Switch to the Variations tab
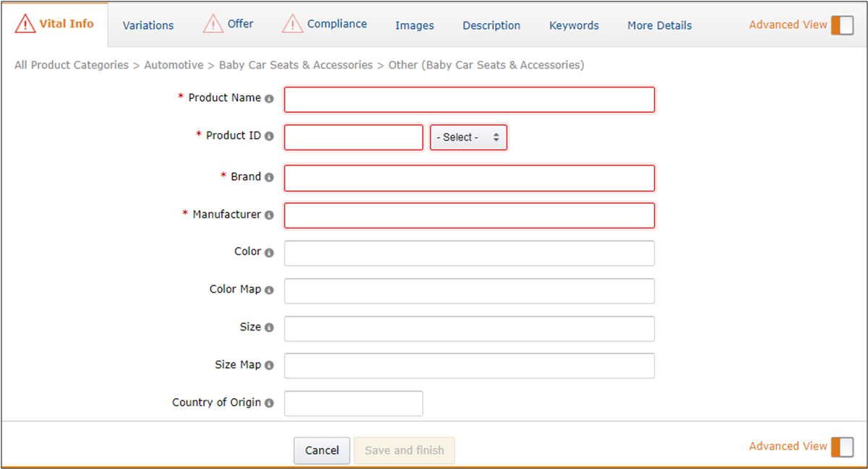 point(148,25)
